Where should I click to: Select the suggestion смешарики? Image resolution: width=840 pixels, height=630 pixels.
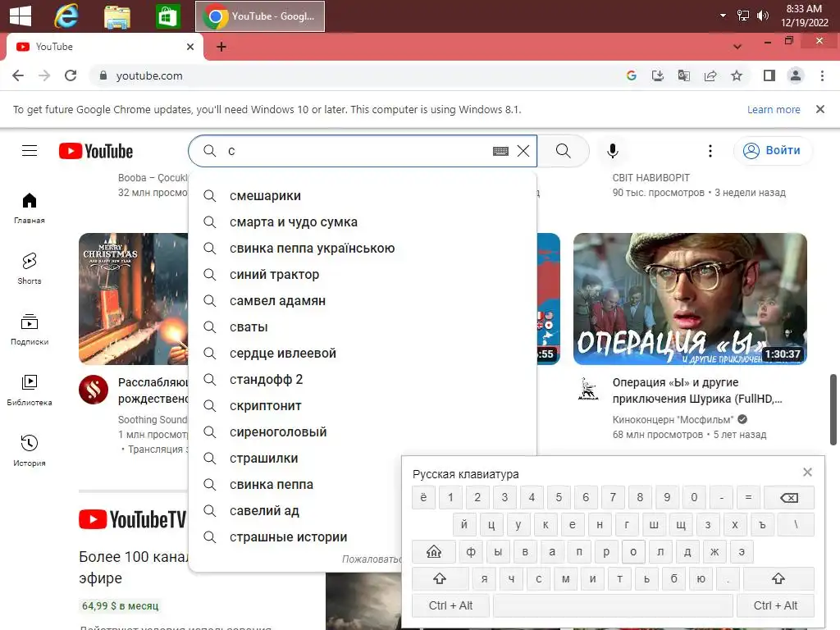tap(363, 196)
